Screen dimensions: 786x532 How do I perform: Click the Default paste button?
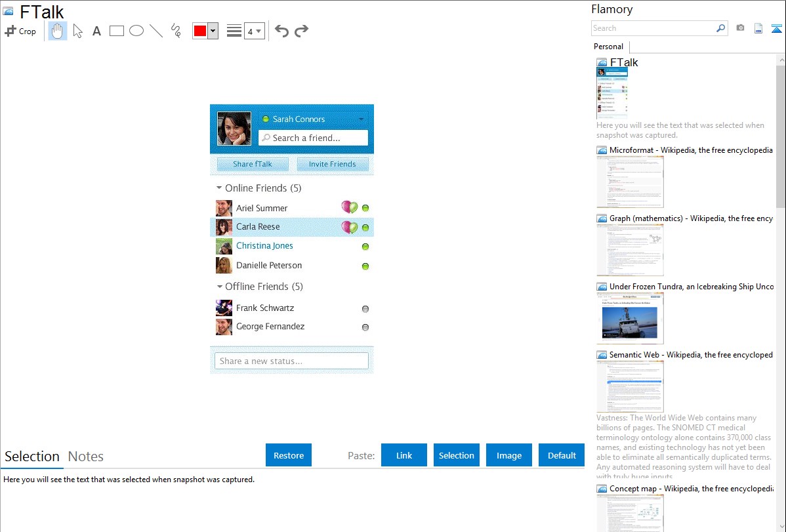(x=562, y=455)
